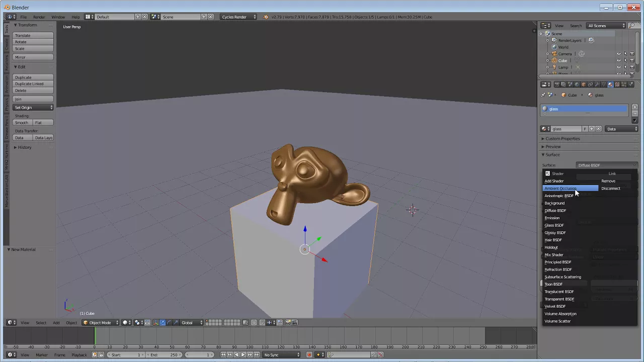Toggle automatic keyframe record button

click(x=309, y=355)
